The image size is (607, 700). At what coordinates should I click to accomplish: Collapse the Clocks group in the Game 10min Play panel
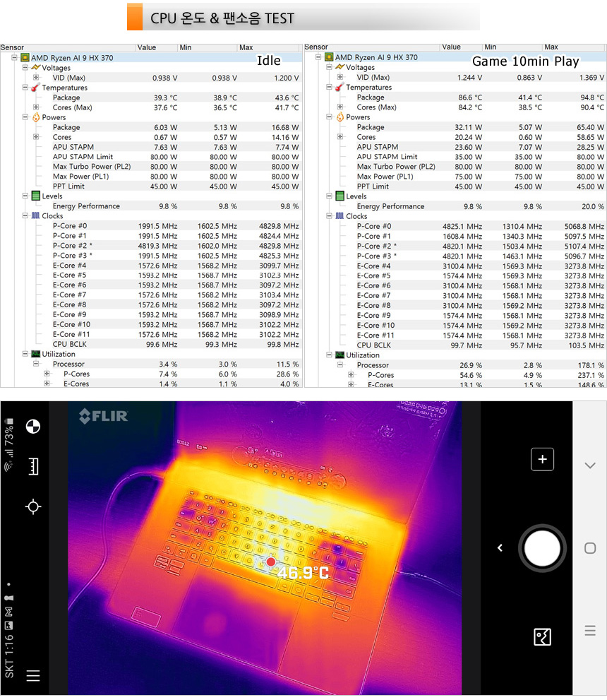[x=330, y=216]
